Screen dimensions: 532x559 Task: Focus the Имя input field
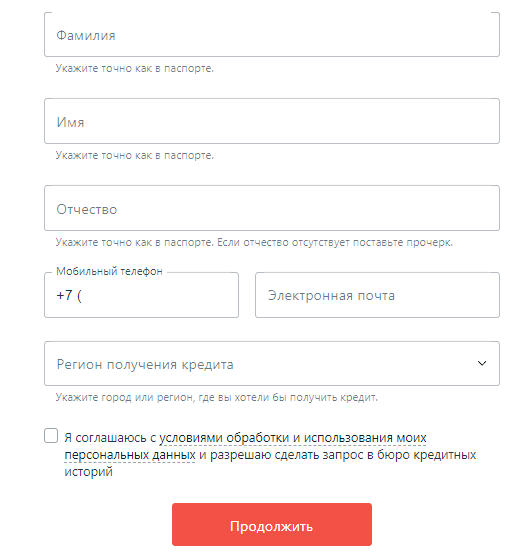point(272,121)
